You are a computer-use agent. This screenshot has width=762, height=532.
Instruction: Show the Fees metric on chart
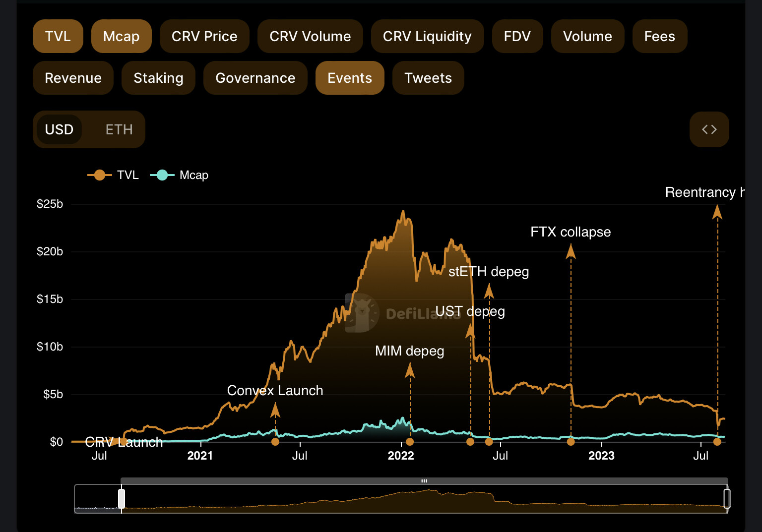(659, 36)
